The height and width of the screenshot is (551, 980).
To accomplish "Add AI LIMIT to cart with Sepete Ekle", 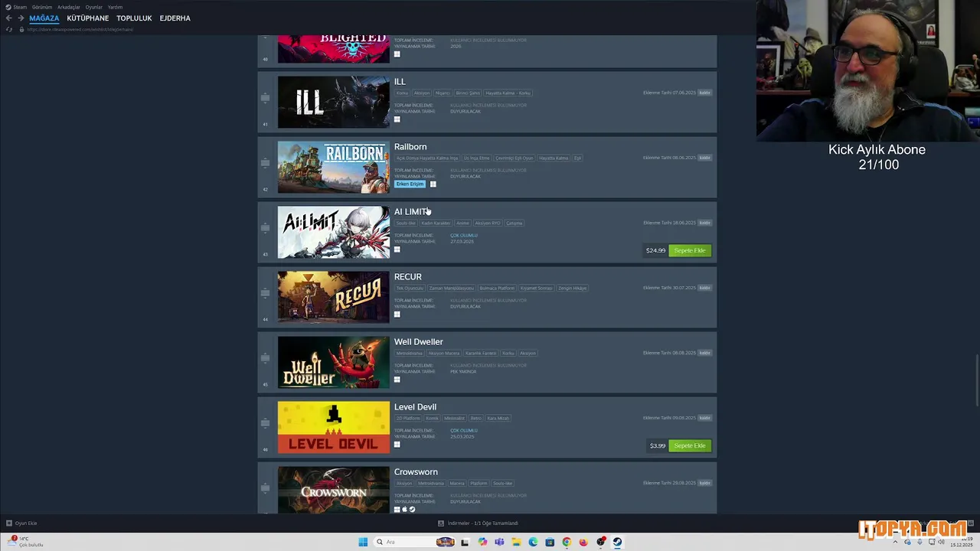I will click(x=690, y=250).
